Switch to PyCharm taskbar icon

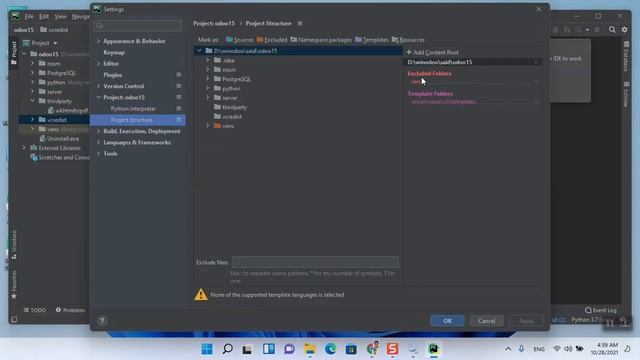433,349
